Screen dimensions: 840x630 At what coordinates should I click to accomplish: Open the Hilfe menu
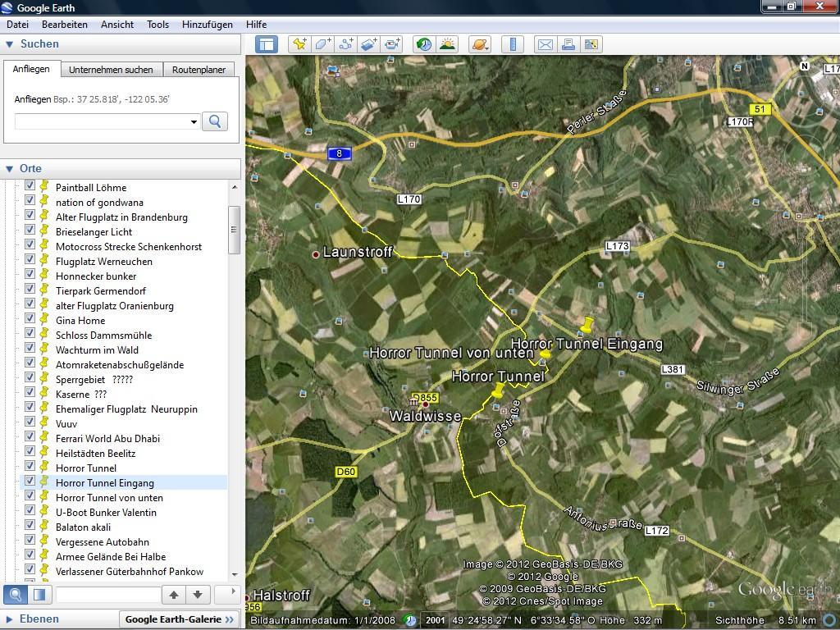(x=257, y=25)
